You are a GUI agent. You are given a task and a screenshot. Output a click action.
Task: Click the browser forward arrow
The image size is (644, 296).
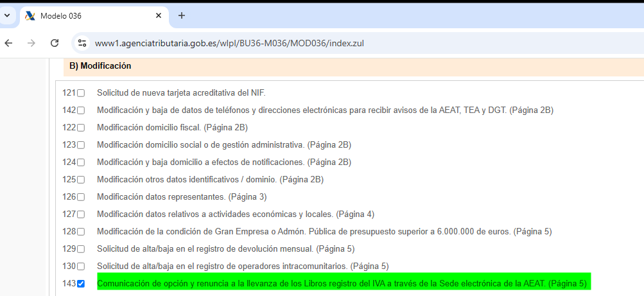click(31, 43)
